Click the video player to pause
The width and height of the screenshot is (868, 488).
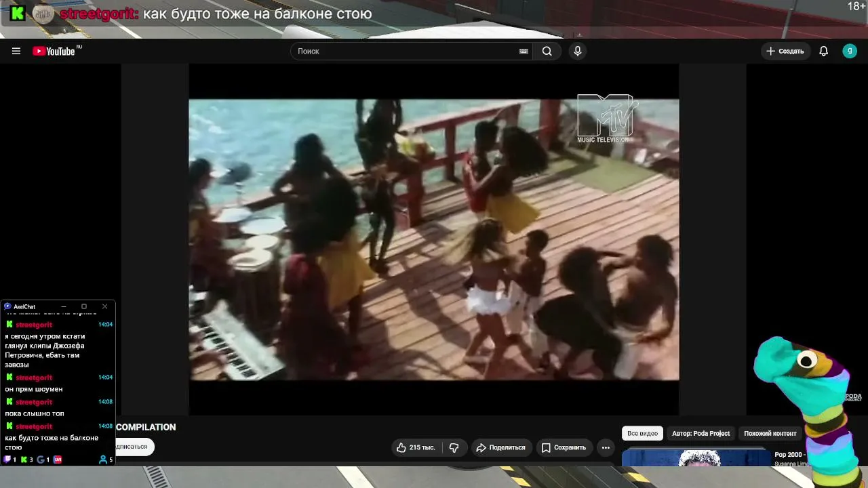[434, 239]
